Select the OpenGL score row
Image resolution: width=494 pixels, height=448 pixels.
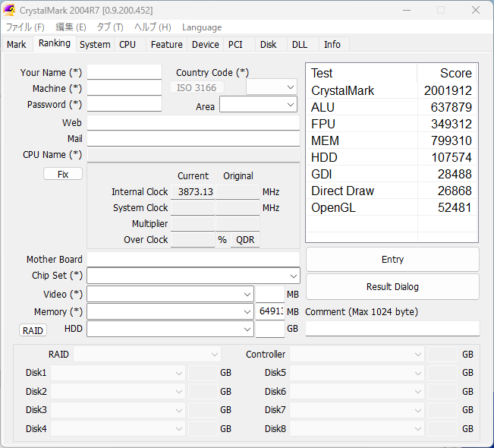[392, 207]
